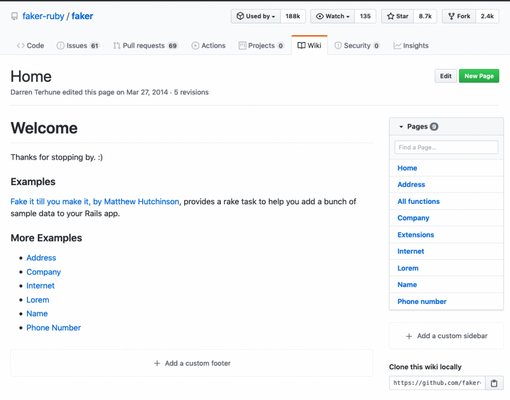Switch to the Projects tab
This screenshot has width=510, height=400.
click(261, 46)
